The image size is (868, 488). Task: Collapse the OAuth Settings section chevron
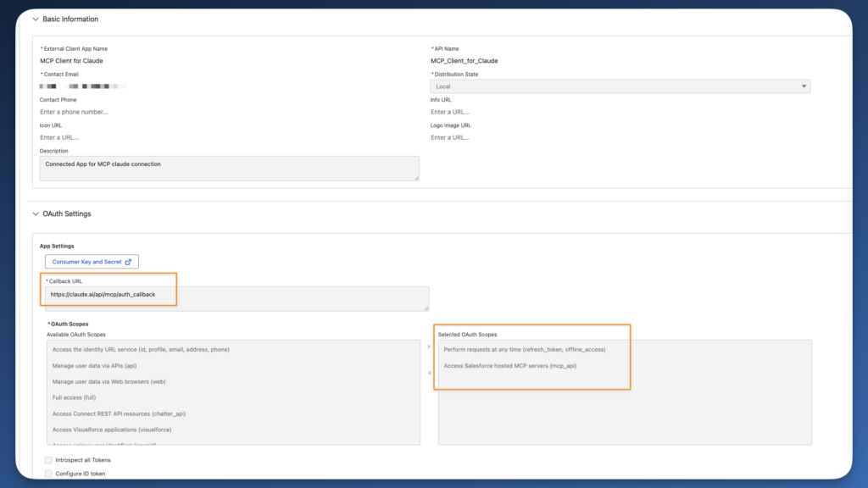pyautogui.click(x=36, y=214)
